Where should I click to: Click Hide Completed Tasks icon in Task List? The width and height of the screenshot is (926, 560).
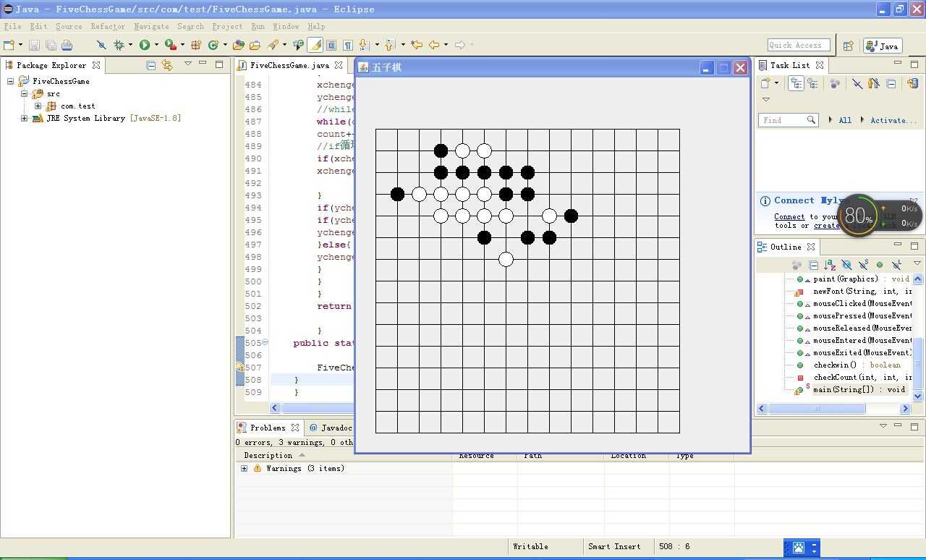tap(857, 83)
